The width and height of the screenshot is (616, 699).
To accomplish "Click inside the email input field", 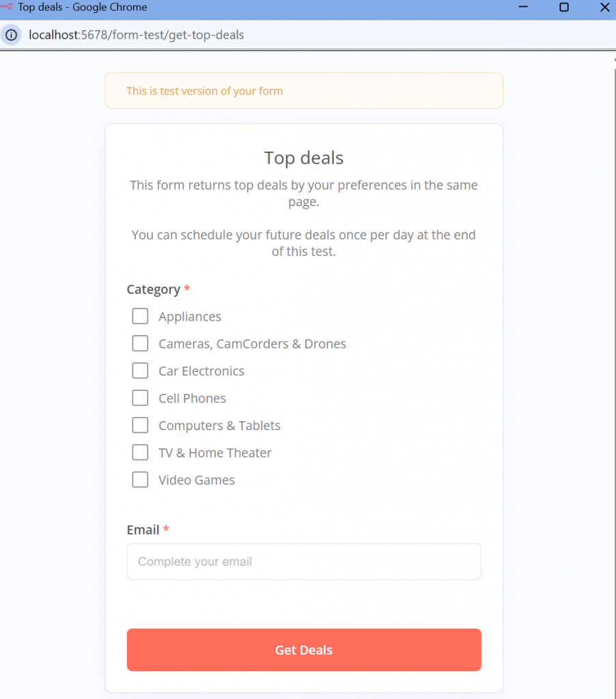I will (304, 561).
